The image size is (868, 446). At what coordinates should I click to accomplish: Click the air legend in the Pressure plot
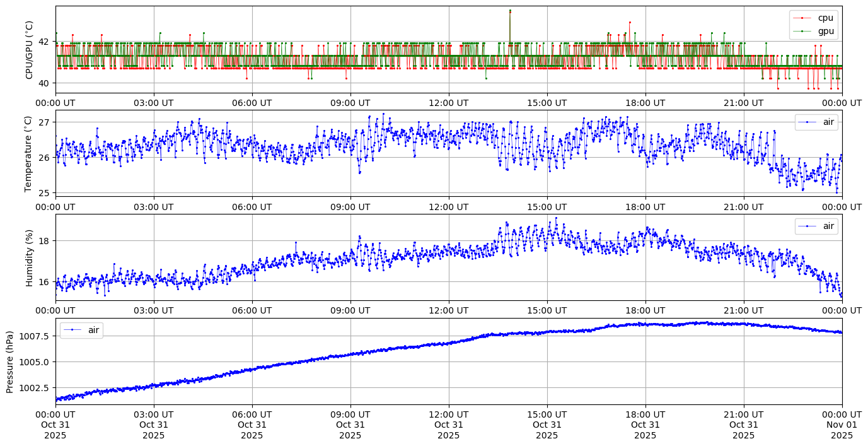point(81,330)
